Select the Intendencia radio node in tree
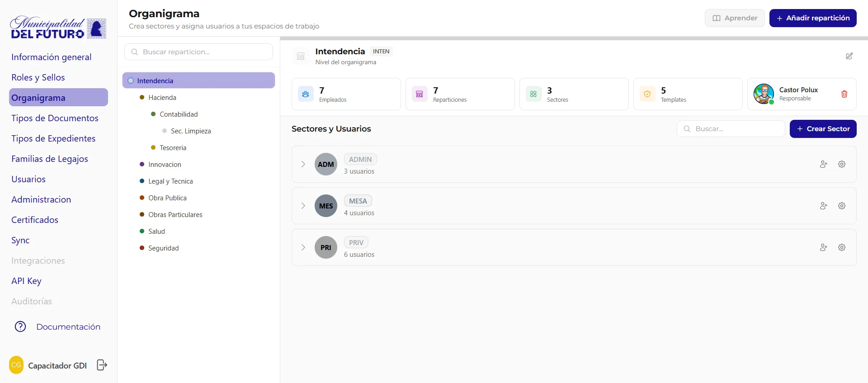 click(131, 80)
